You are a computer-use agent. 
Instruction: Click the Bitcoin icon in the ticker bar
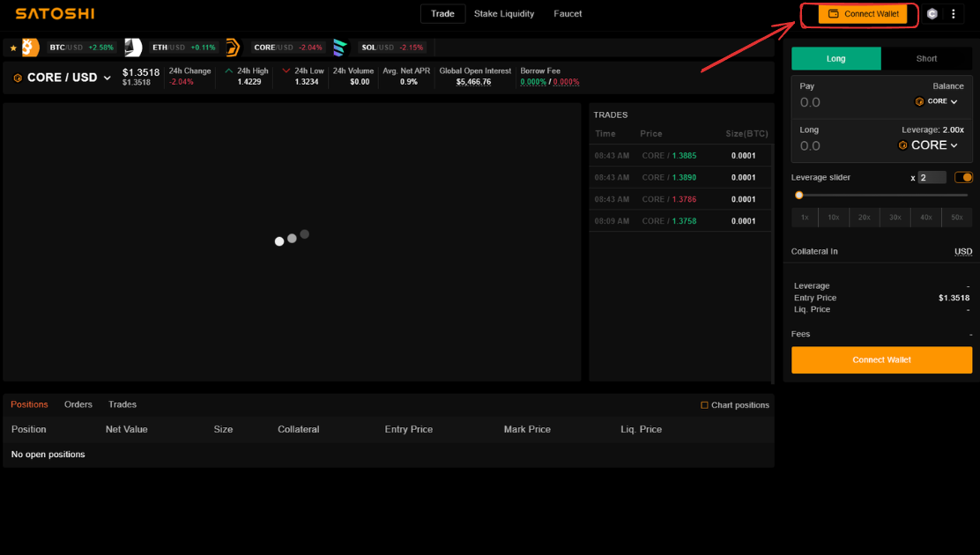pos(30,47)
